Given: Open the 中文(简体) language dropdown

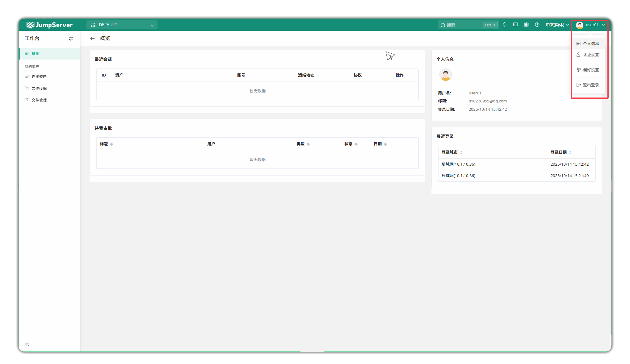Looking at the screenshot, I should (x=557, y=25).
